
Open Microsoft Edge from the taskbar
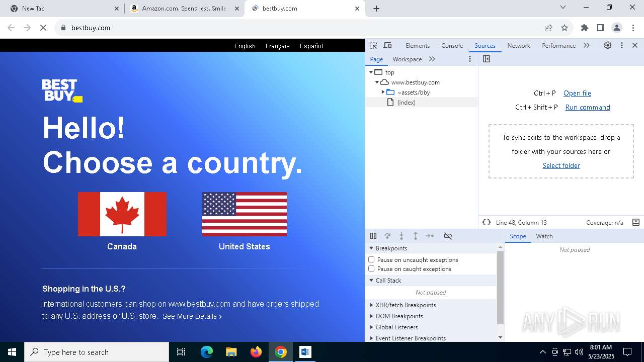click(x=207, y=352)
